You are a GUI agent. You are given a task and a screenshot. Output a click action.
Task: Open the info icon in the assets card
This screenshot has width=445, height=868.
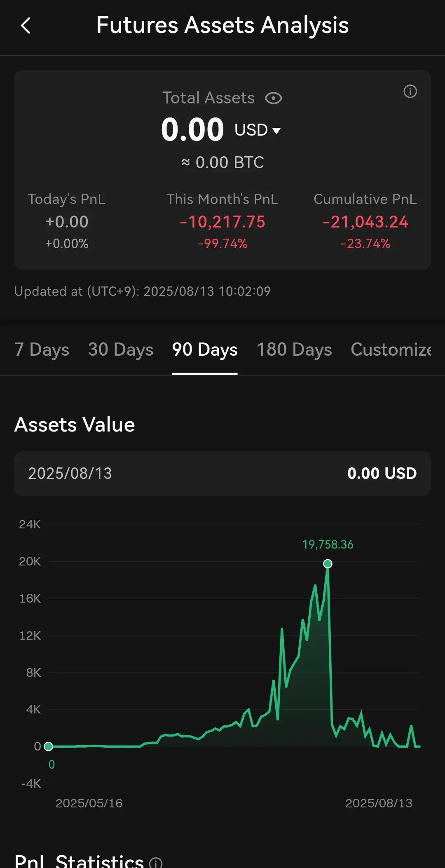[x=410, y=91]
